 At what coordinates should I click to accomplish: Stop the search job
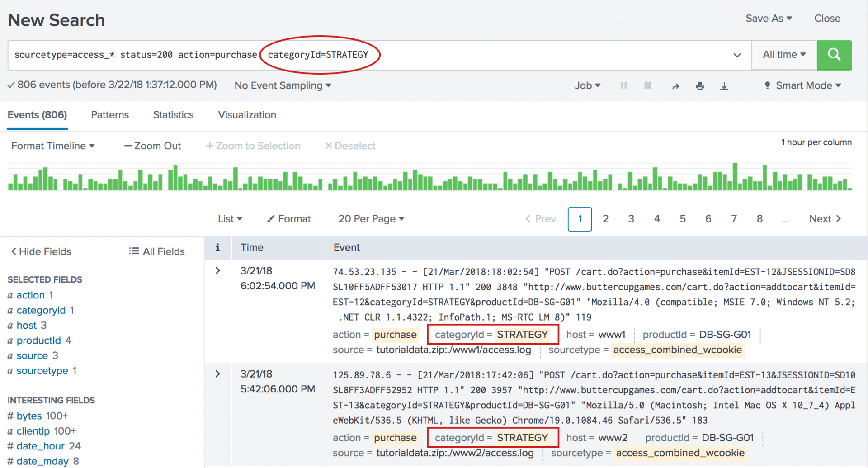tap(647, 85)
